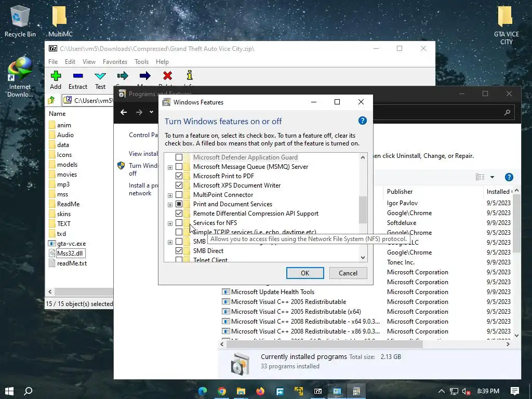Screen dimensions: 532x399
Task: Select Internet Download Manager desktop shortcut
Action: pyautogui.click(x=20, y=77)
